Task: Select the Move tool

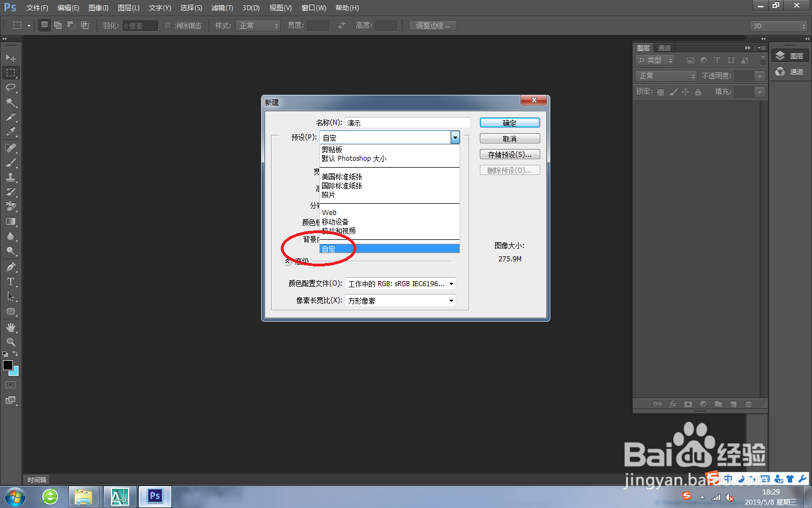Action: click(x=11, y=58)
